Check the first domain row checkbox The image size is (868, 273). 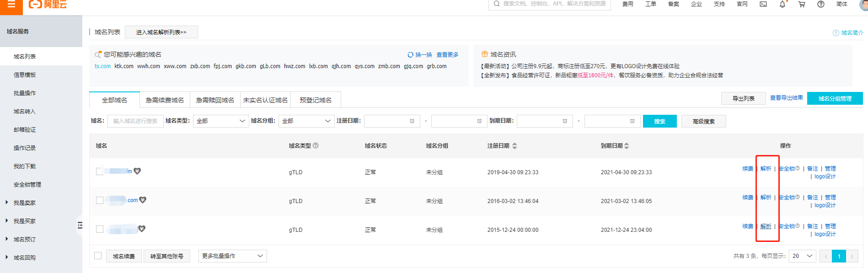pos(100,171)
